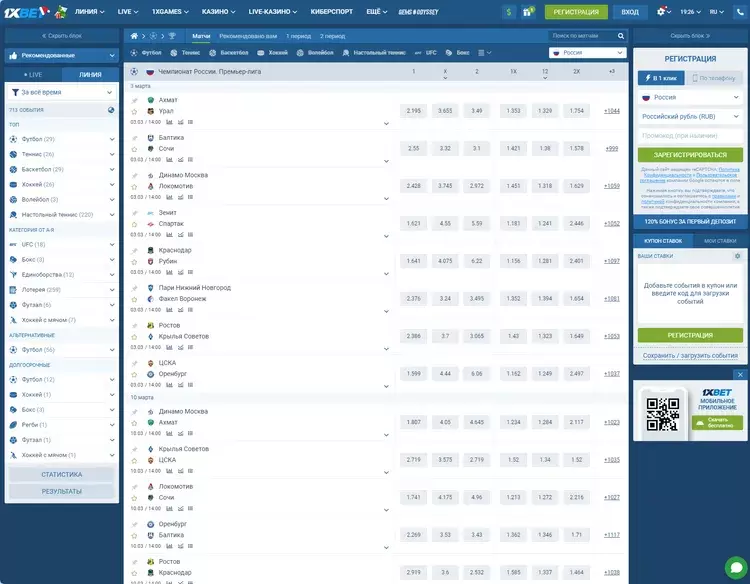Open РЕЗУЛЬТАТЫ in the sidebar
This screenshot has width=750, height=584.
[62, 491]
